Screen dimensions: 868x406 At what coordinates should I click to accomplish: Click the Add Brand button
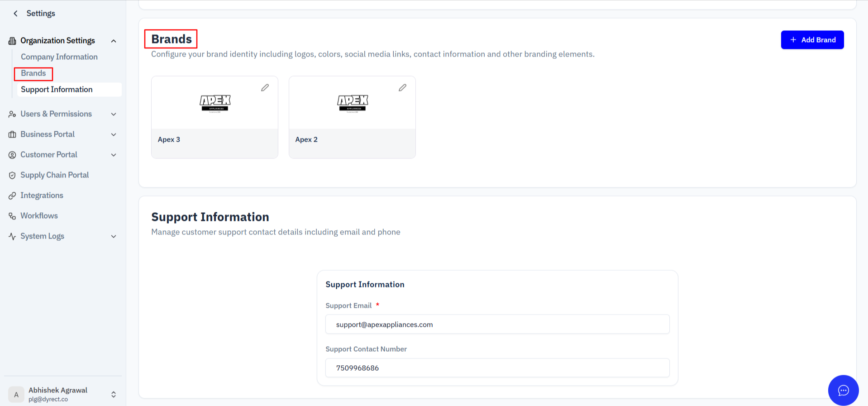pyautogui.click(x=812, y=40)
